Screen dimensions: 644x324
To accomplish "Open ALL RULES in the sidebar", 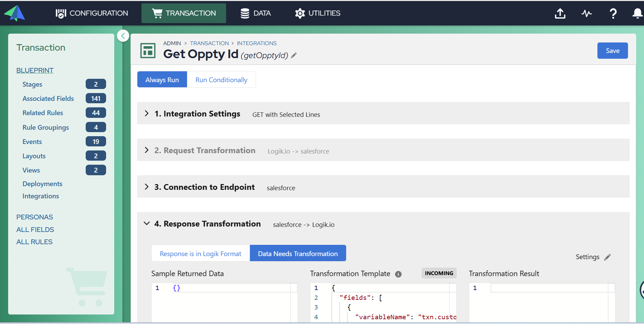I will (x=34, y=242).
